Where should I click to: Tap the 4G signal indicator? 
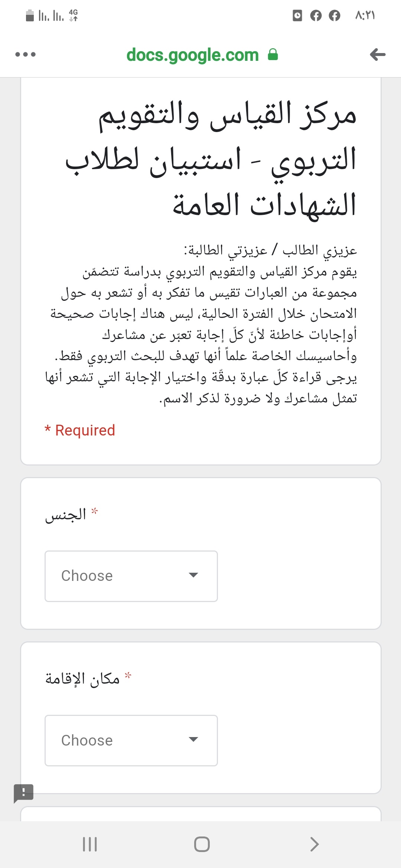tap(74, 15)
